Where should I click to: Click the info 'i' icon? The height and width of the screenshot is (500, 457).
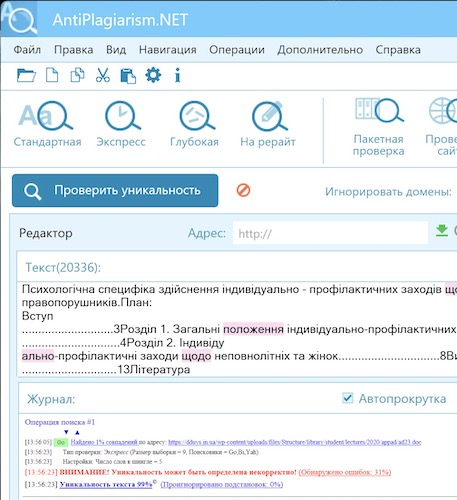coord(178,75)
